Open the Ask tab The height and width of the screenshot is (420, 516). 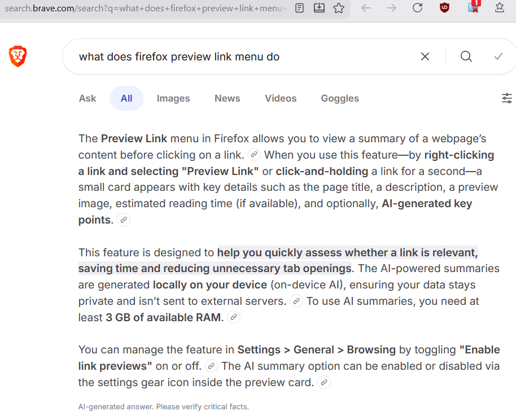(x=87, y=98)
